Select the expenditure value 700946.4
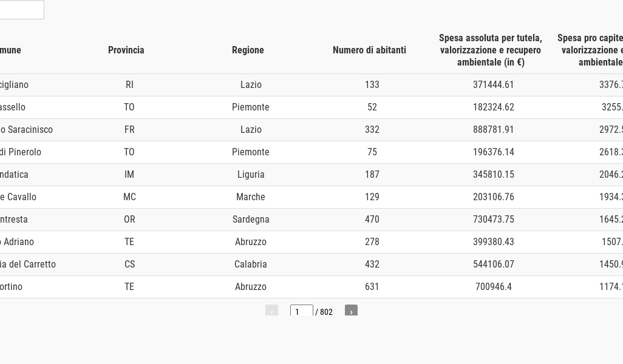623x364 pixels. tap(494, 287)
